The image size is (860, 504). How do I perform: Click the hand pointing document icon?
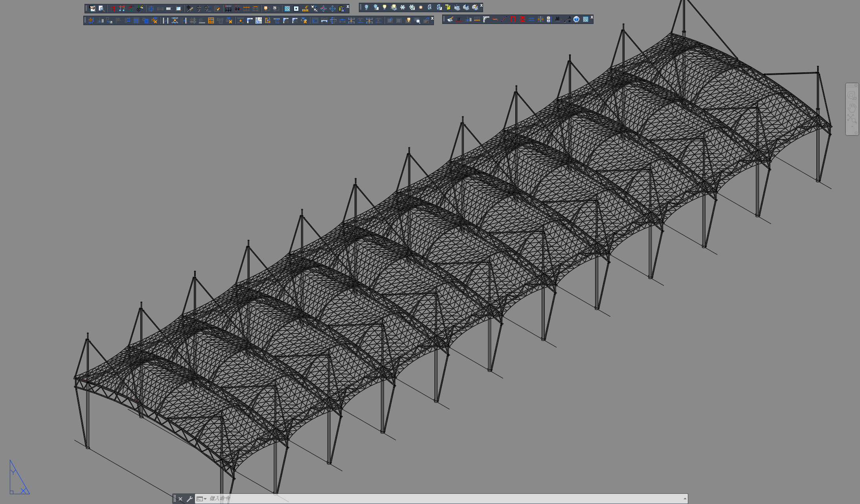[92, 9]
